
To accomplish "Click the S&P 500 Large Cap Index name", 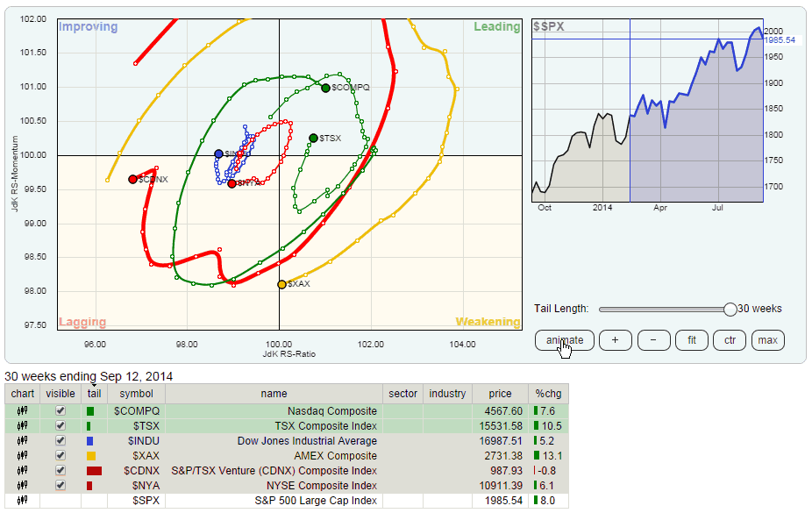I will tap(316, 501).
